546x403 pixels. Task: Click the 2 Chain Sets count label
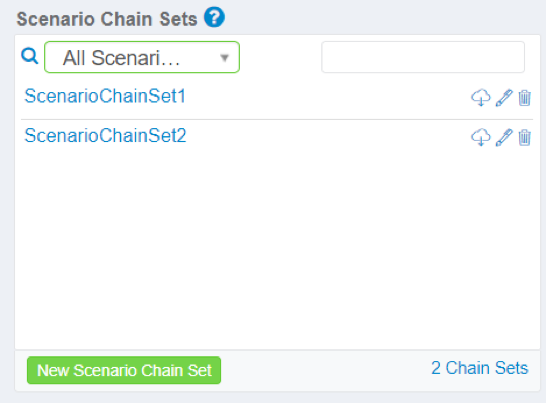coord(480,368)
